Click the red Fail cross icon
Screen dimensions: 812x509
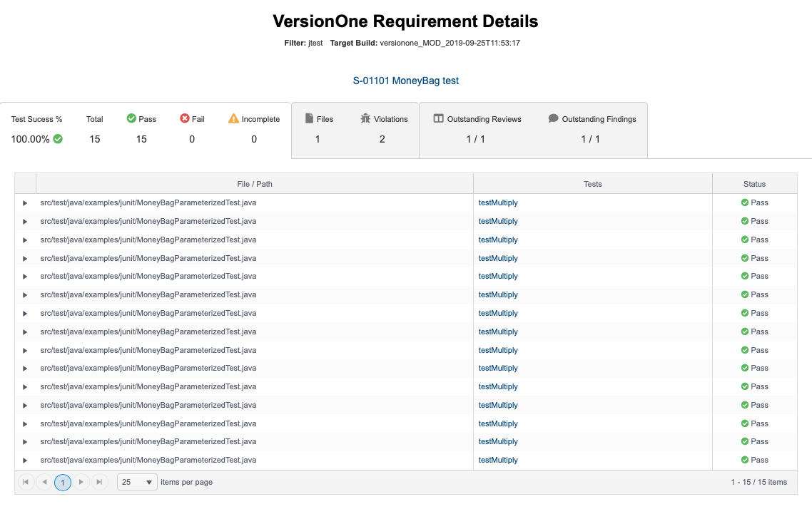click(184, 118)
